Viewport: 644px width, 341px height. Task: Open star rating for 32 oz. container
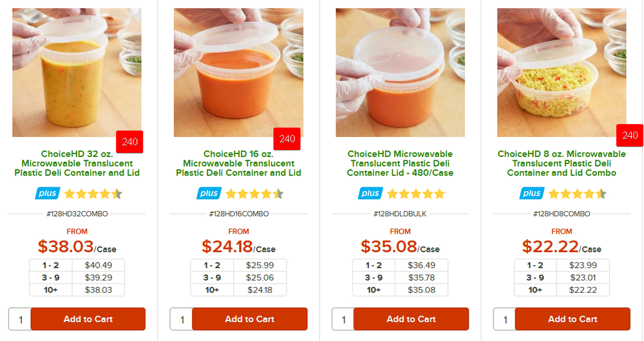[93, 193]
